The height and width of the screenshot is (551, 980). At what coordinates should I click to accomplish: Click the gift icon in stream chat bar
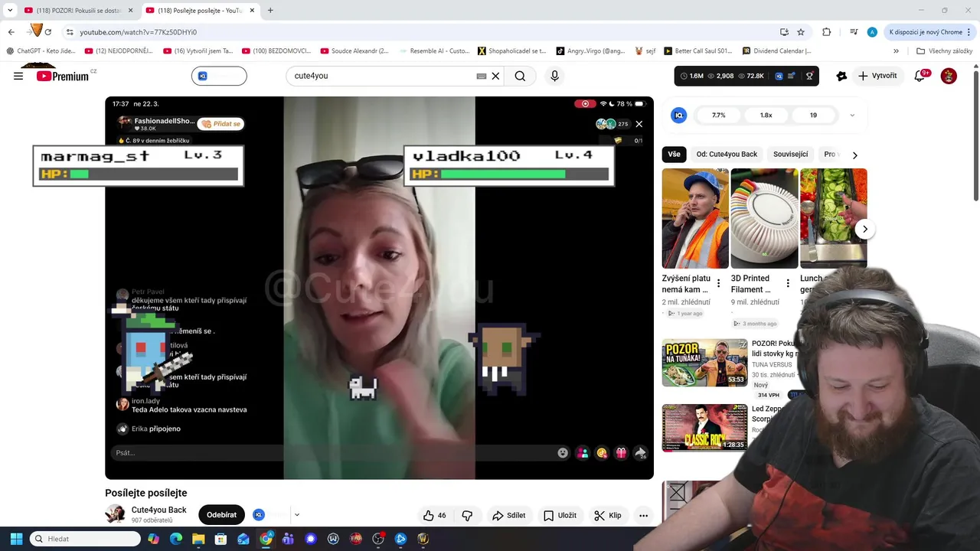(x=621, y=452)
